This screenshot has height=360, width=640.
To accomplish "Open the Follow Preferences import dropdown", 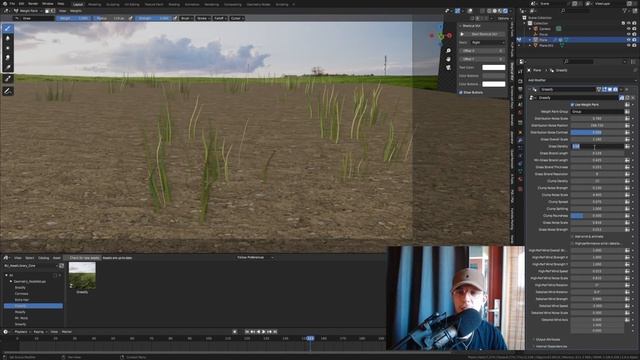I will tap(255, 258).
